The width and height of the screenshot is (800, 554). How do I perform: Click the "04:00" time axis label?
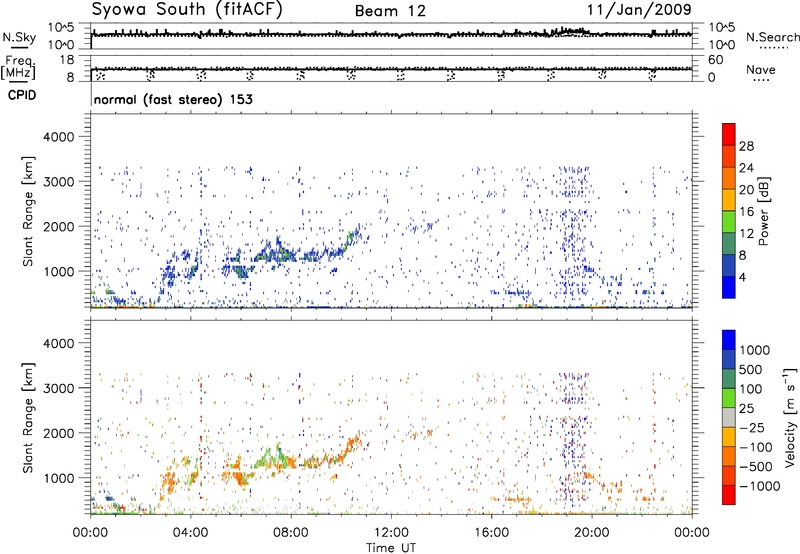190,533
